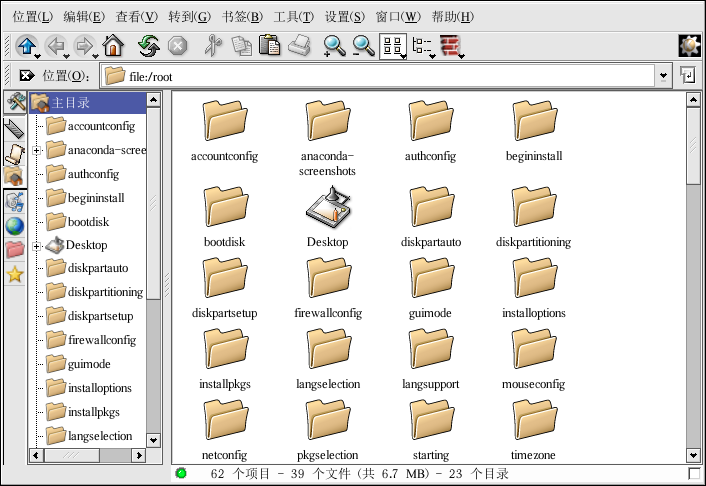The width and height of the screenshot is (706, 486).
Task: Go to the Home directory
Action: (x=114, y=46)
